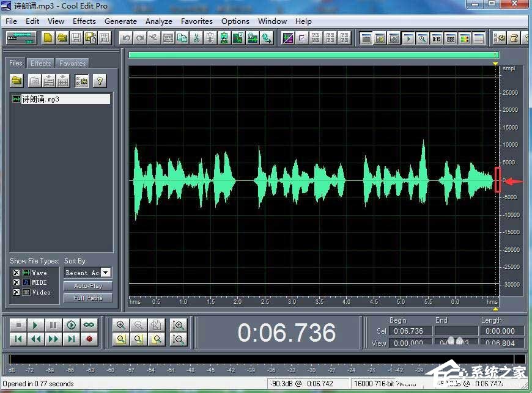532x393 pixels.
Task: Stop playback with the transport Stop button
Action: point(18,325)
